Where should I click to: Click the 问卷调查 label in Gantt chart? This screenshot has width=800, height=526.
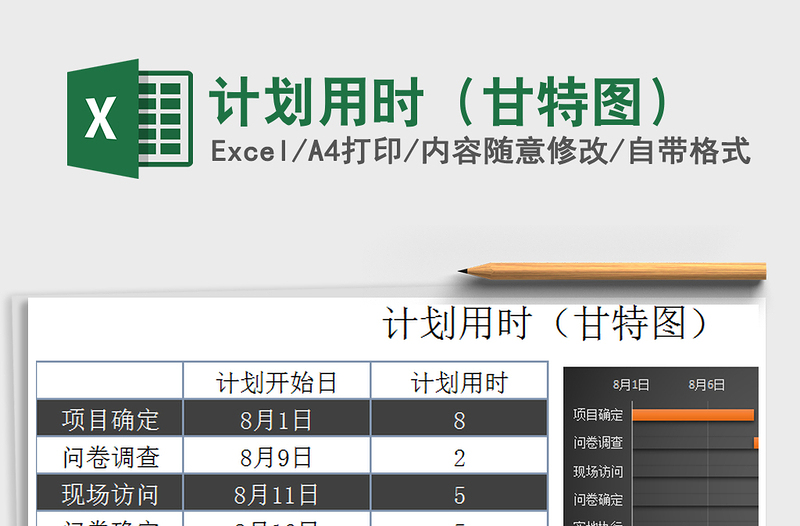(x=598, y=442)
